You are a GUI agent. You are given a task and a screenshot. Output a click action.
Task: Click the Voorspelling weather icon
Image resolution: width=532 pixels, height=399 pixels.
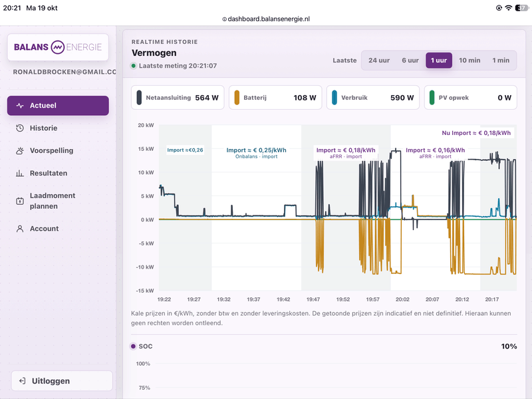pyautogui.click(x=20, y=151)
